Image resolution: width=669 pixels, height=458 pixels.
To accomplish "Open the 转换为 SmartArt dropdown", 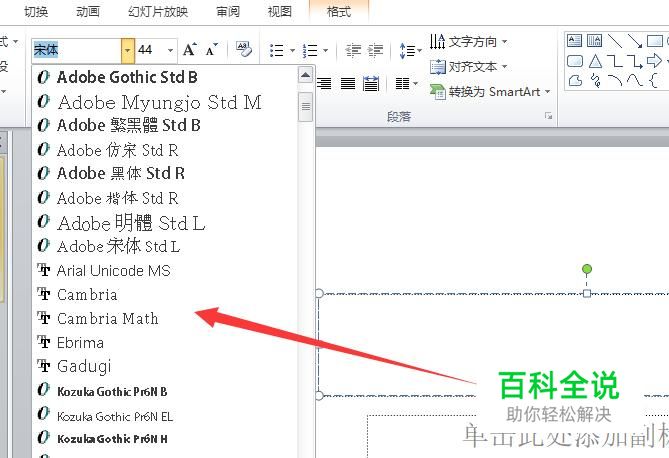I will 490,91.
